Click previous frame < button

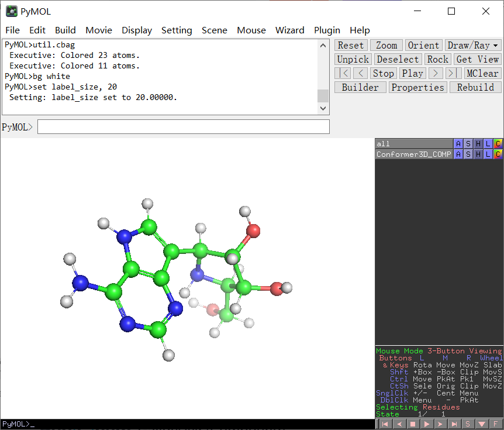coord(361,73)
